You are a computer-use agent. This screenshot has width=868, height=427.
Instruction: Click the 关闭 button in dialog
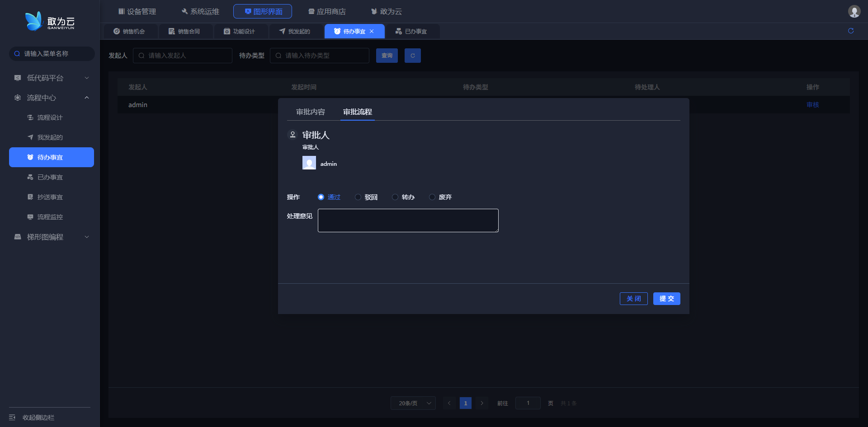[633, 299]
